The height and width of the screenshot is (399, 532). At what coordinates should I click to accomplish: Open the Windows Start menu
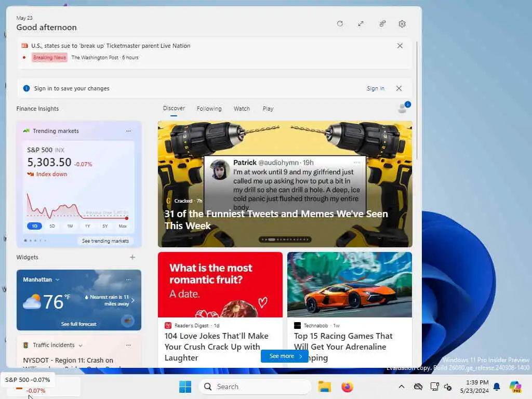(185, 387)
